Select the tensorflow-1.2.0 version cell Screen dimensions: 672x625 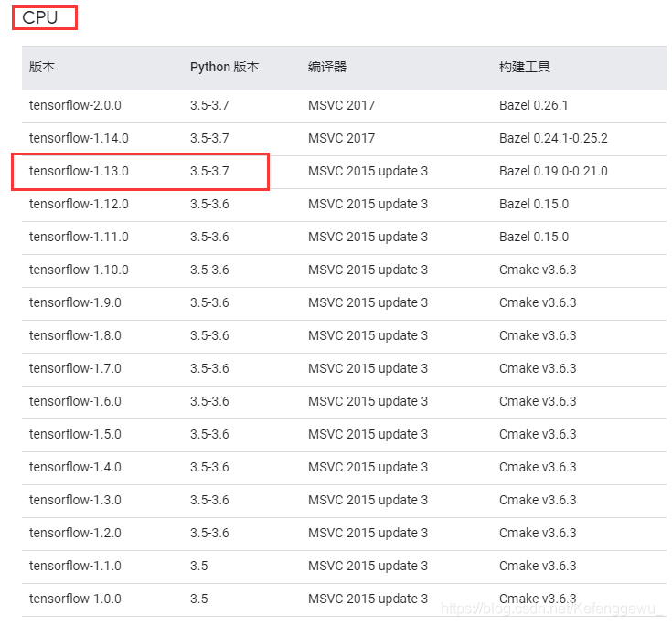pyautogui.click(x=75, y=533)
